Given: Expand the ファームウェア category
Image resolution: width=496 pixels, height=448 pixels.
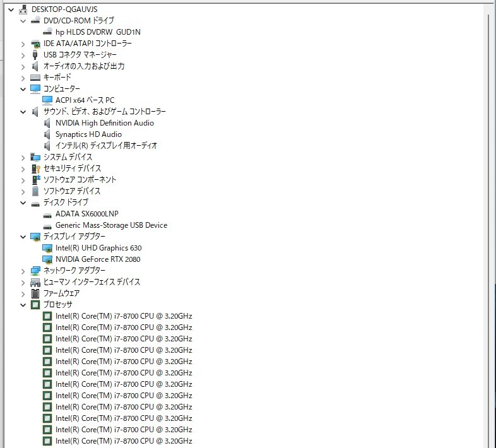Looking at the screenshot, I should [x=23, y=294].
